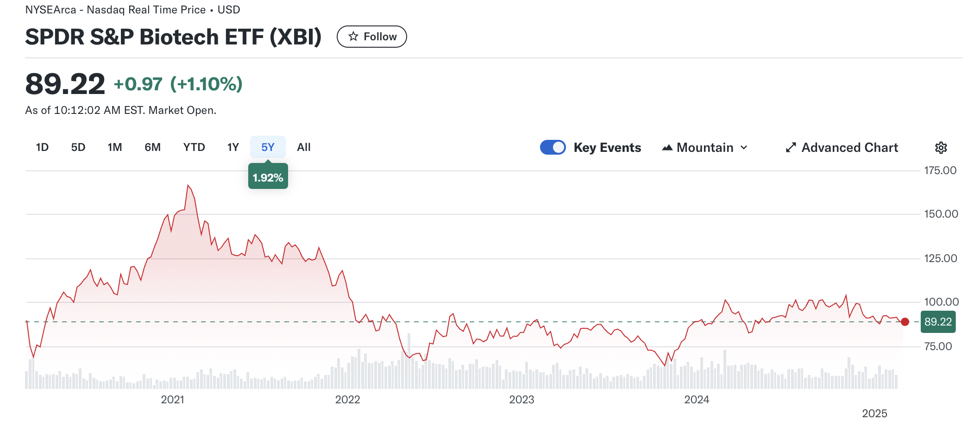Image resolution: width=980 pixels, height=426 pixels.
Task: Expand the Mountain dropdown chevron
Action: click(744, 148)
